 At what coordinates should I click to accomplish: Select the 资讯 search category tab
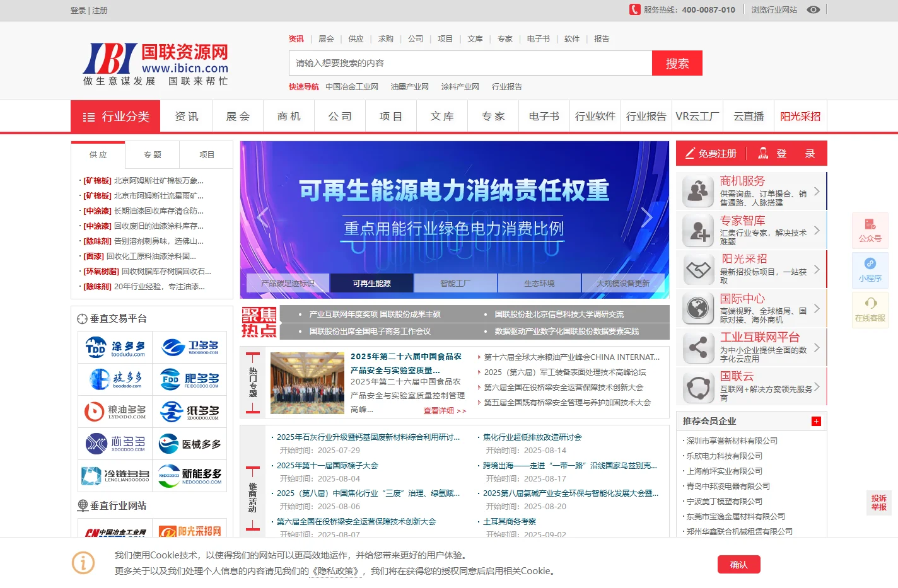point(296,39)
